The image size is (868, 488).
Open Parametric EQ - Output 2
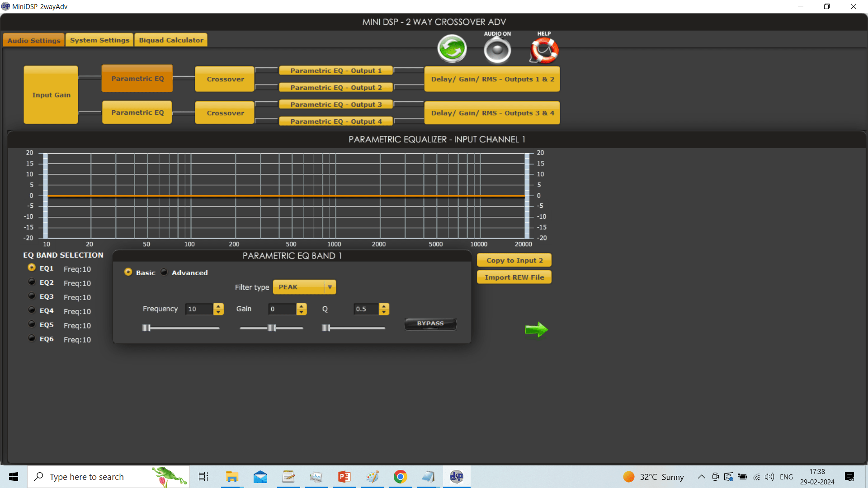click(336, 88)
